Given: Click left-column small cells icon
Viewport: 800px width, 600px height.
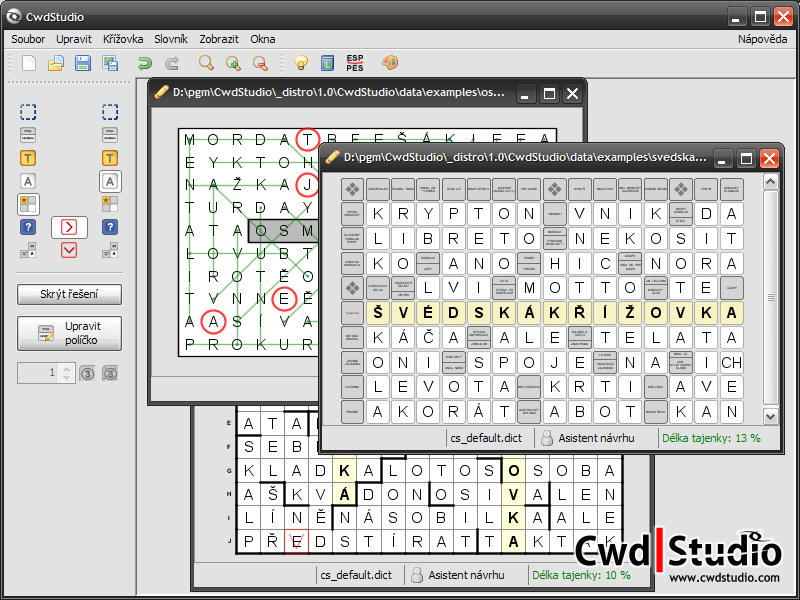Looking at the screenshot, I should tap(28, 250).
